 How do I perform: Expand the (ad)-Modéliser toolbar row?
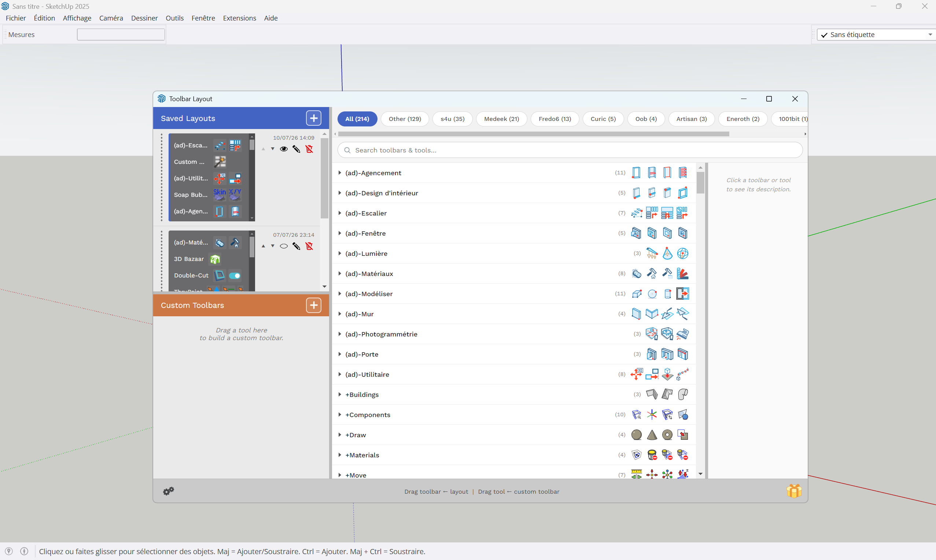[x=339, y=294]
